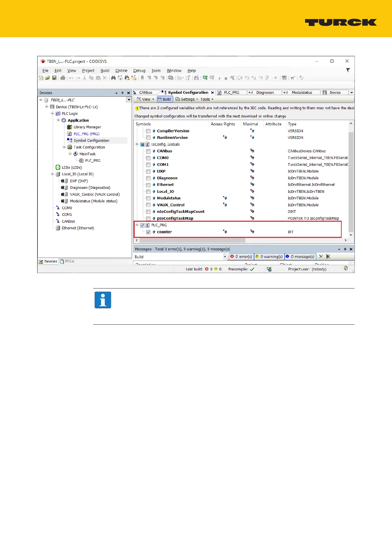Click the Build button in symbol editor
This screenshot has width=392, height=554.
click(165, 99)
